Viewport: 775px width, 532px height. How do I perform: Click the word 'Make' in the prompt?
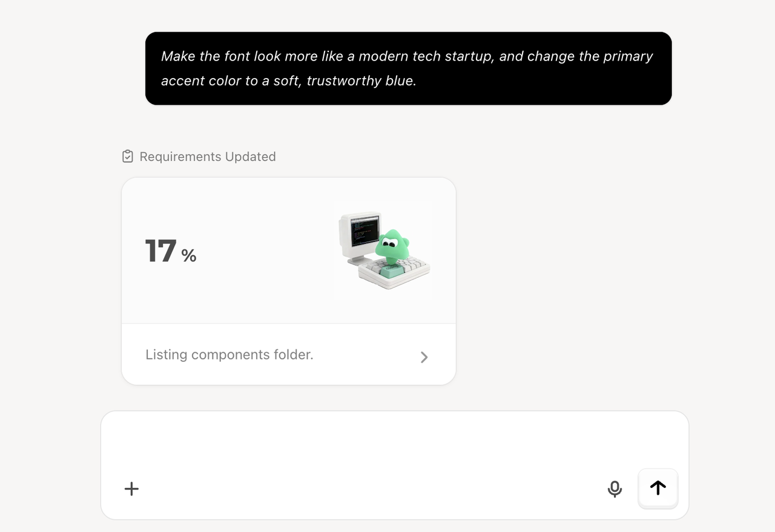coord(178,56)
